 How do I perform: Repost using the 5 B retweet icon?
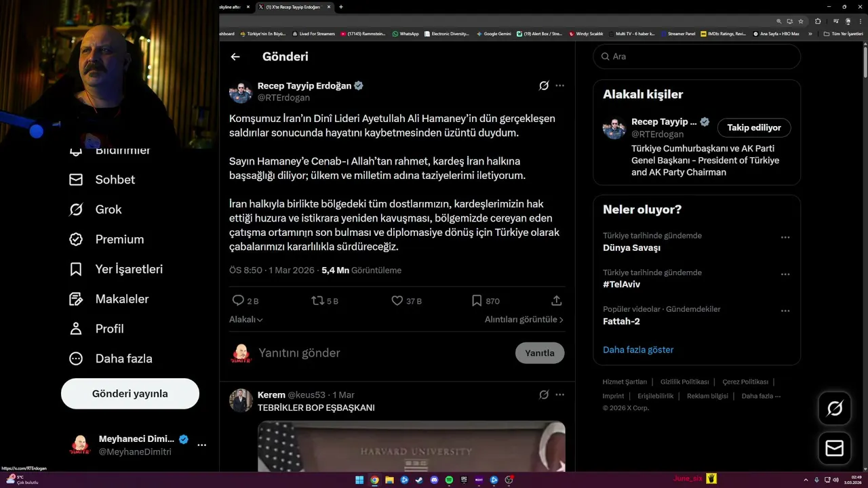(317, 300)
